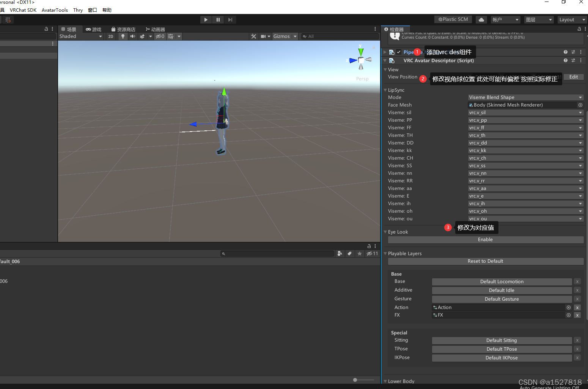Click the object picker for Action layer
This screenshot has width=588, height=389.
pyautogui.click(x=569, y=307)
